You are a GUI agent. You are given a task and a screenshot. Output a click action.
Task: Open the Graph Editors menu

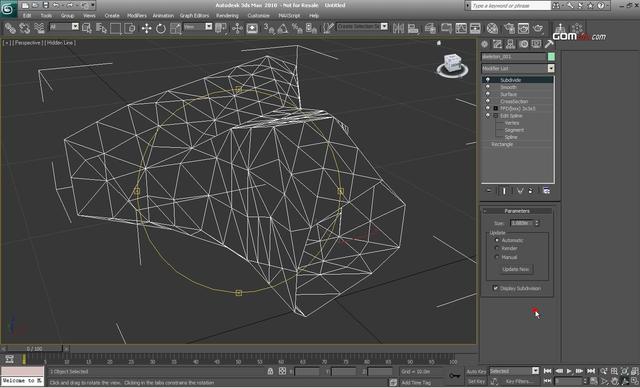click(x=194, y=16)
